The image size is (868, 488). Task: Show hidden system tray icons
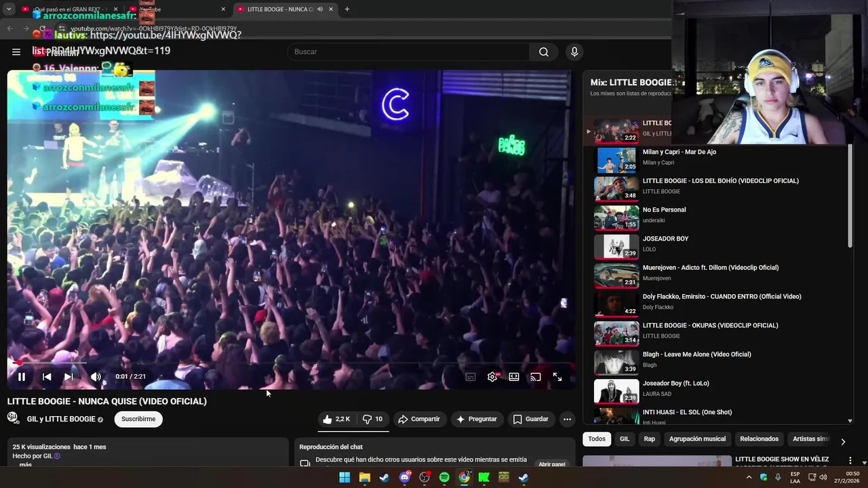(x=749, y=477)
